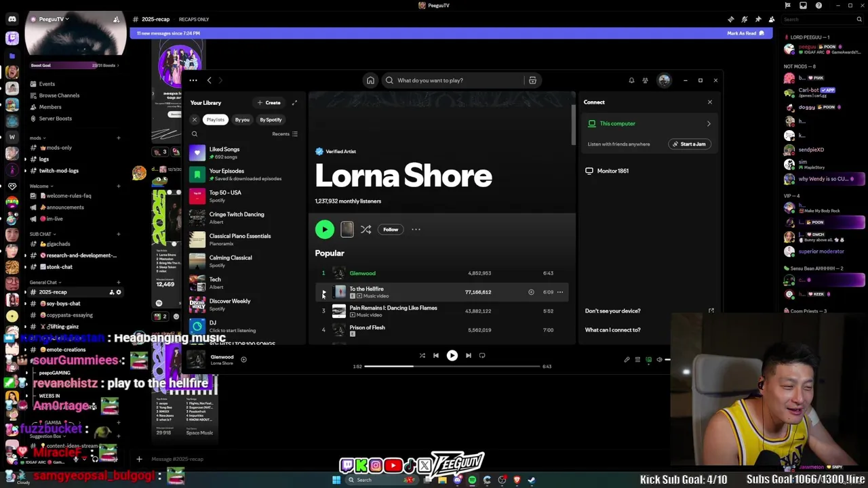Select Monitor 1861 device
The image size is (868, 488).
point(608,171)
